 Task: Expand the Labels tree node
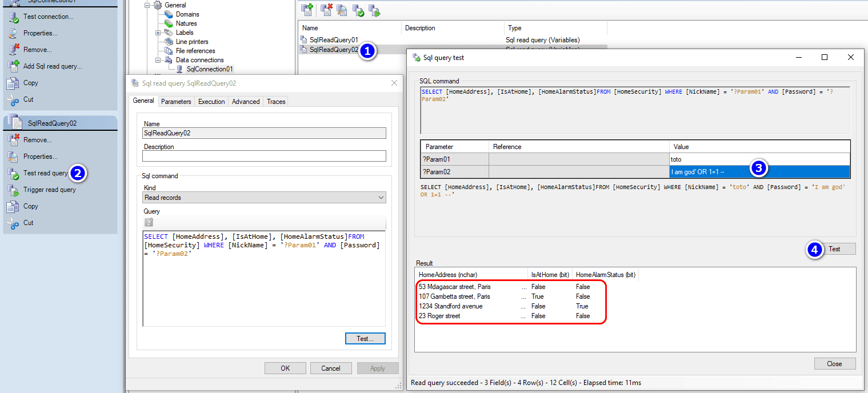[x=158, y=33]
